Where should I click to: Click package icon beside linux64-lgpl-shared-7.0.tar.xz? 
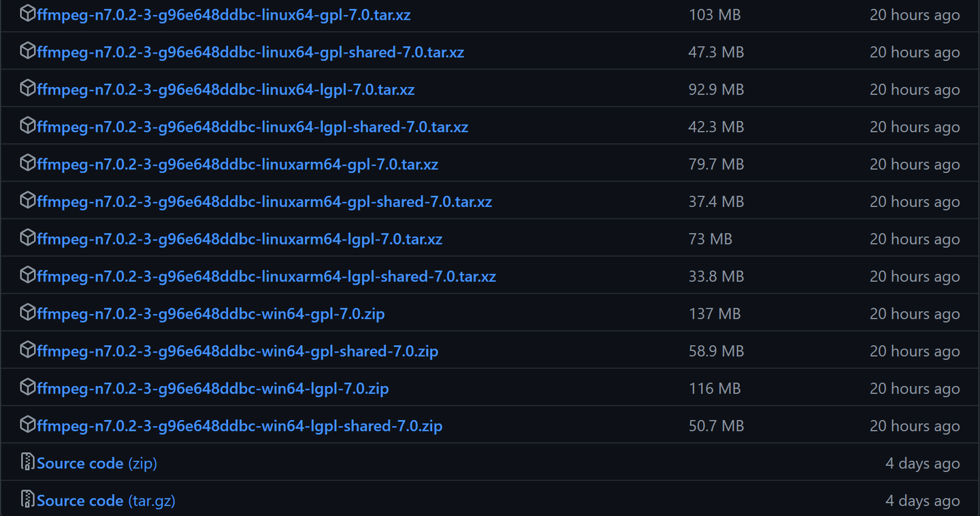28,126
